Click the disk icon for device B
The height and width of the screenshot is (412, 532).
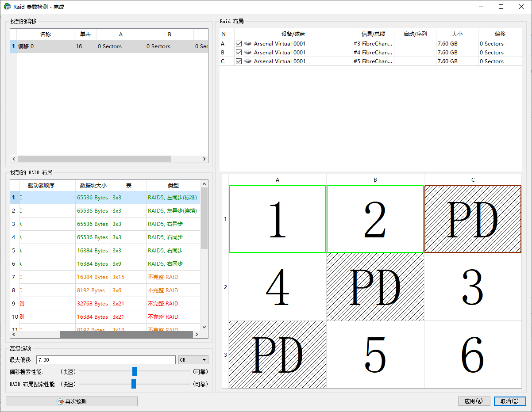click(248, 53)
